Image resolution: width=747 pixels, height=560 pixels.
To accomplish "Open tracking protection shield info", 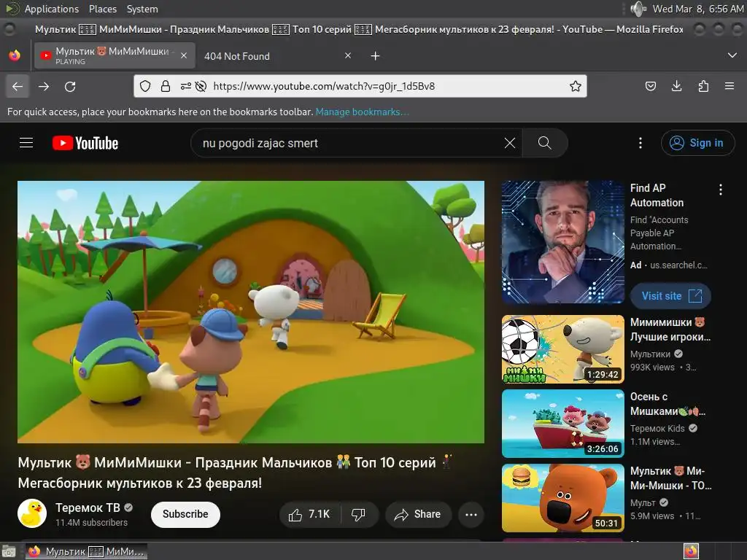I will pyautogui.click(x=145, y=86).
